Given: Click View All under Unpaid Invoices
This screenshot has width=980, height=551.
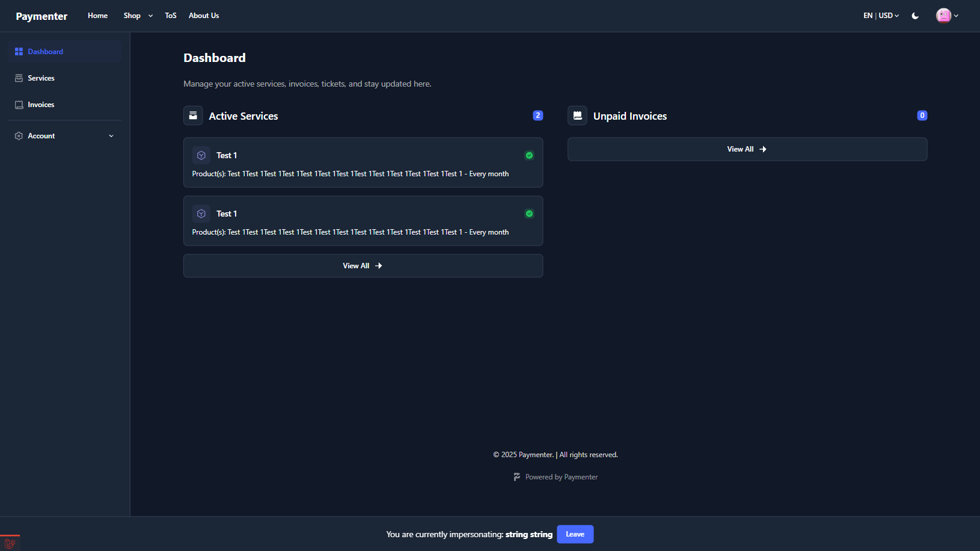Looking at the screenshot, I should [x=747, y=149].
